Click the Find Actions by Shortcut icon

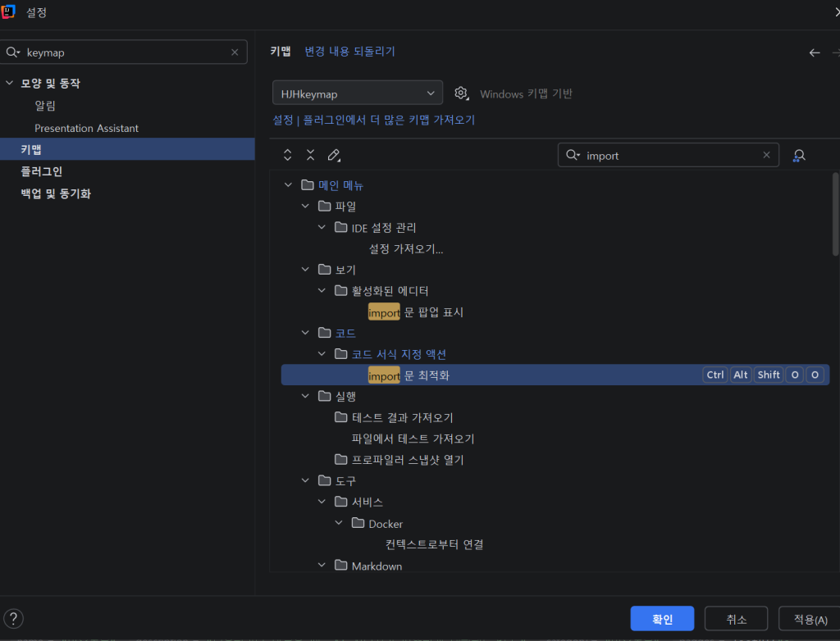(798, 155)
